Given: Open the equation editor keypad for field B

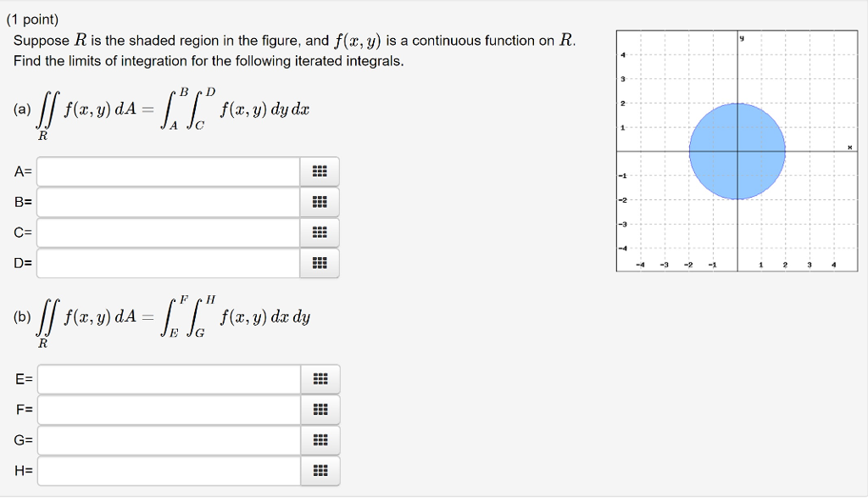Looking at the screenshot, I should pyautogui.click(x=320, y=202).
